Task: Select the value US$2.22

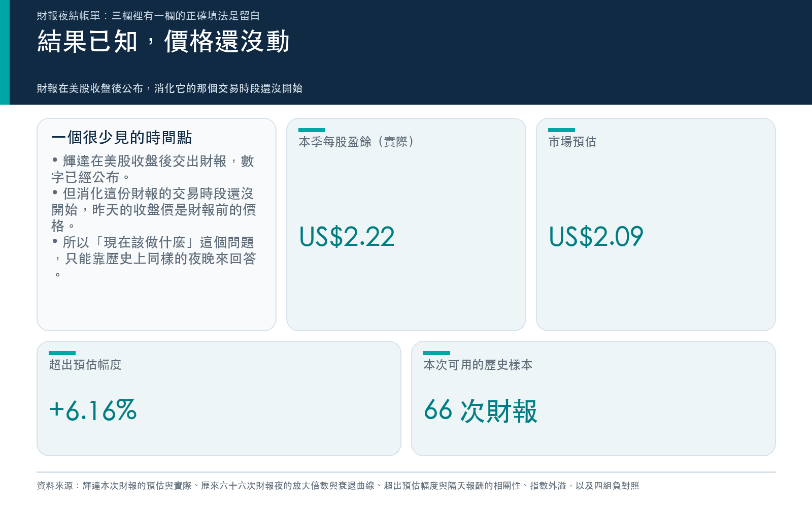Action: click(347, 237)
